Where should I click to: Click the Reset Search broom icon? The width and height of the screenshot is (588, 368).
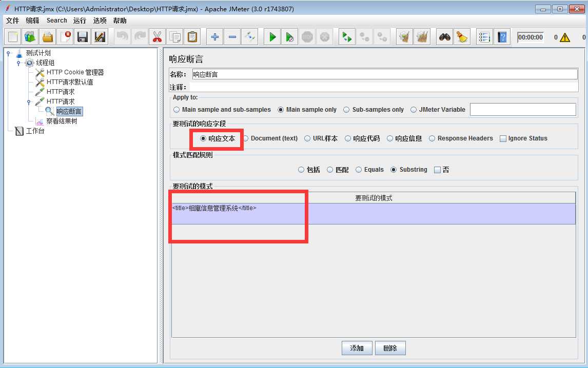tap(462, 37)
